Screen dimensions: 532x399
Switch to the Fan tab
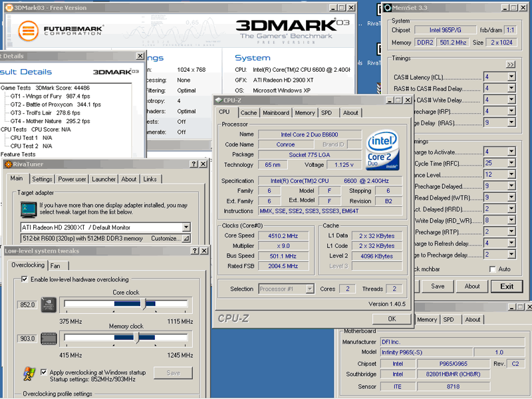pyautogui.click(x=59, y=266)
